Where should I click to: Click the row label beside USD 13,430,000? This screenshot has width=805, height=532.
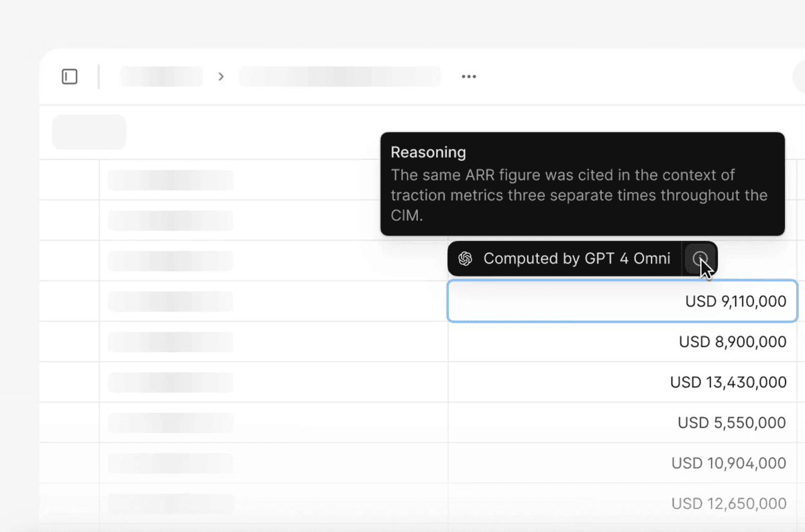click(170, 382)
